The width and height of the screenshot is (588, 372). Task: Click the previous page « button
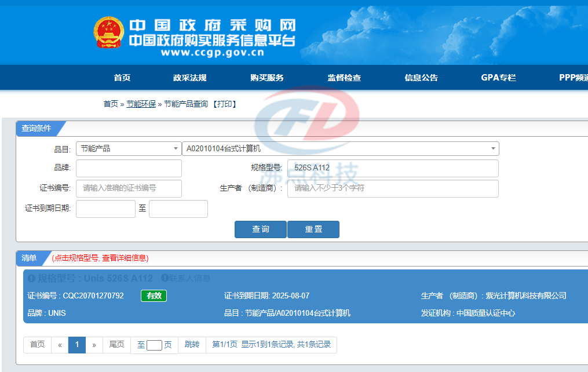pos(60,345)
